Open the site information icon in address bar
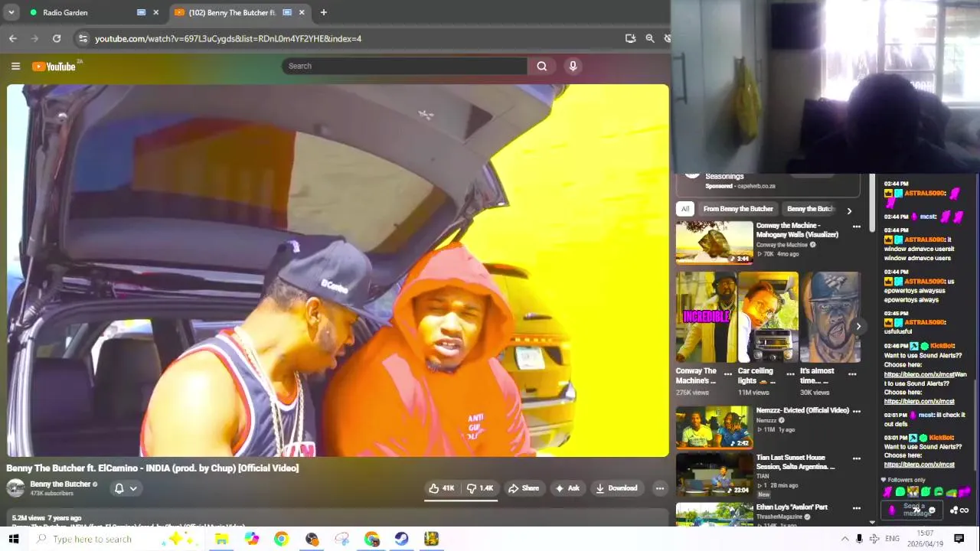Screen dimensions: 980x551 tap(83, 38)
